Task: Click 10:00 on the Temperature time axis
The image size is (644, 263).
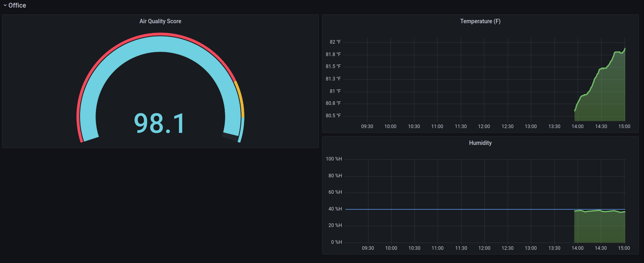Action: click(x=390, y=126)
